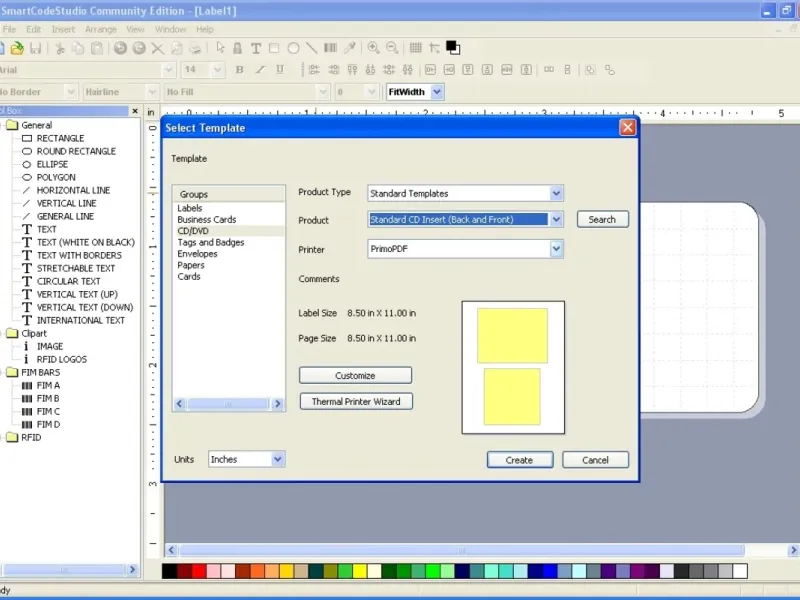Viewport: 800px width, 600px height.
Task: Open the Units dropdown set to Inches
Action: [278, 459]
